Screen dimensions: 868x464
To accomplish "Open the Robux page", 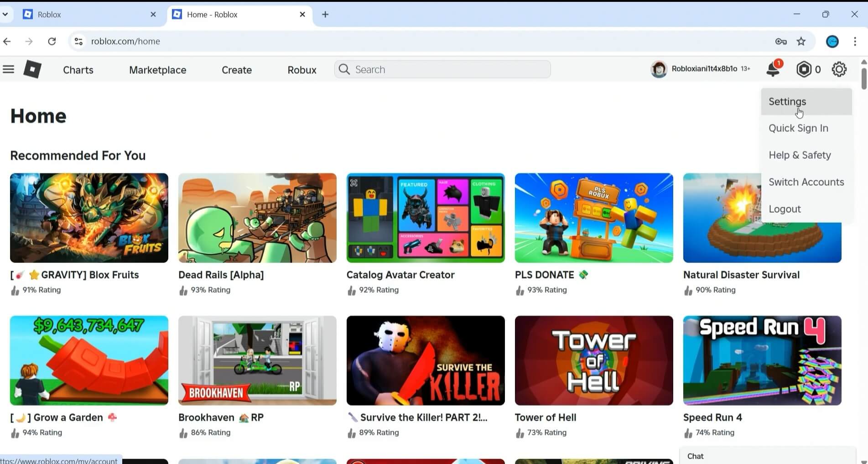I will pos(302,70).
